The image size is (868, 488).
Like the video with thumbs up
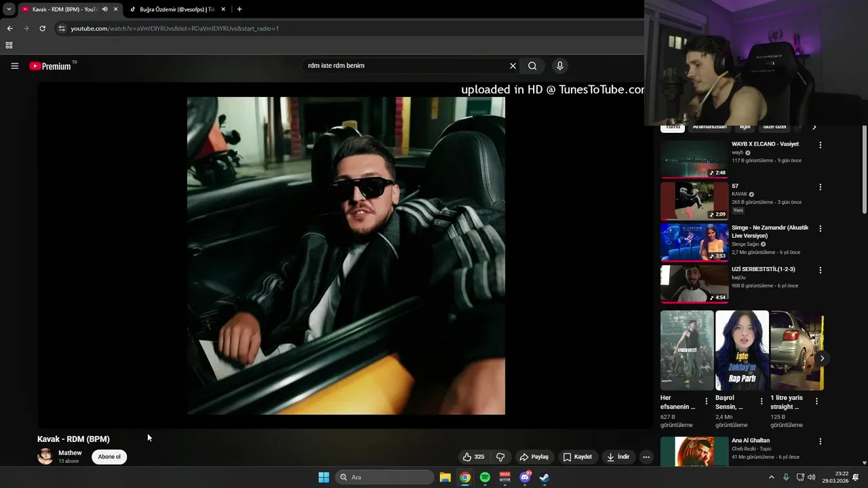click(x=474, y=457)
